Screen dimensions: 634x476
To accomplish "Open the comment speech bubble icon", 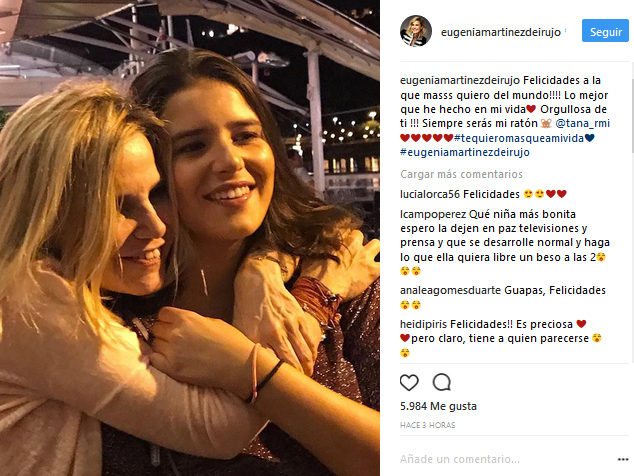I will (442, 382).
